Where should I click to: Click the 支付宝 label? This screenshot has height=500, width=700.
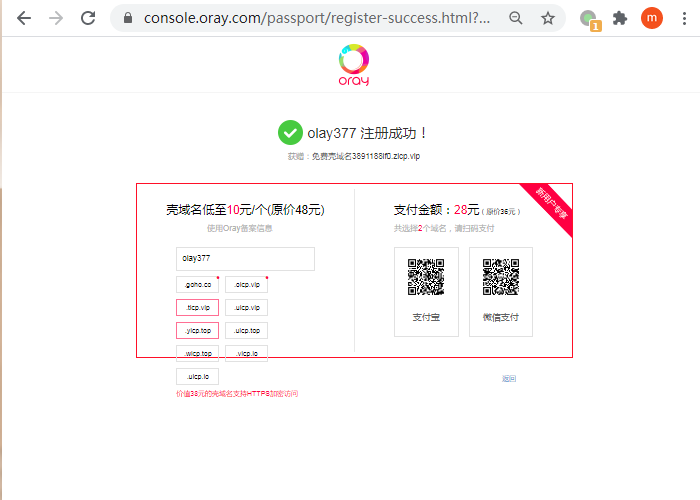click(426, 317)
